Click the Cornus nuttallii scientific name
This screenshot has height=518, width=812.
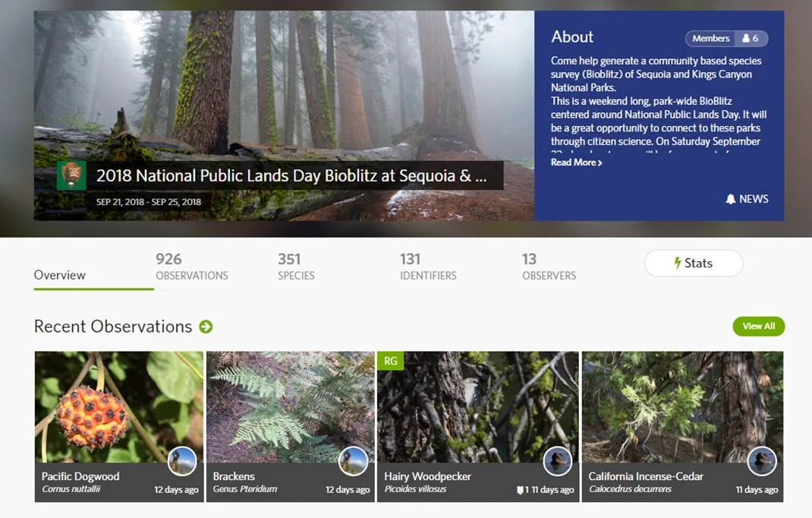tap(71, 489)
